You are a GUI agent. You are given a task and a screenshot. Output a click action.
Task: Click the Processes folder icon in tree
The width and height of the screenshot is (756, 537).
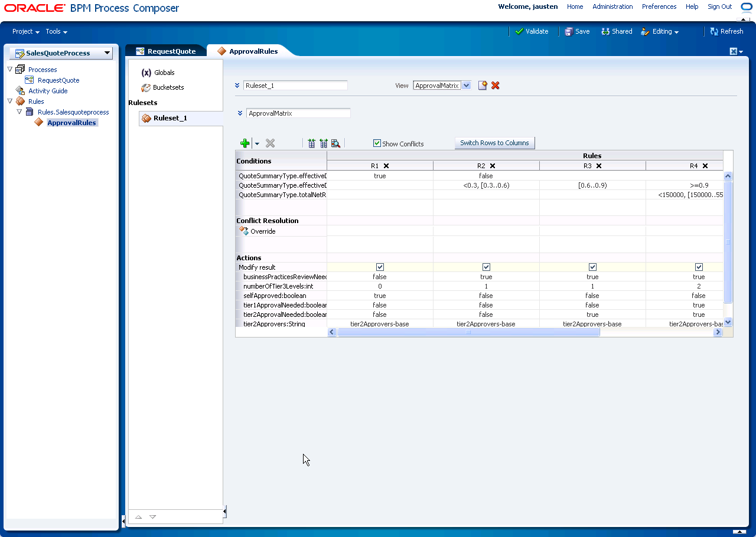[20, 69]
